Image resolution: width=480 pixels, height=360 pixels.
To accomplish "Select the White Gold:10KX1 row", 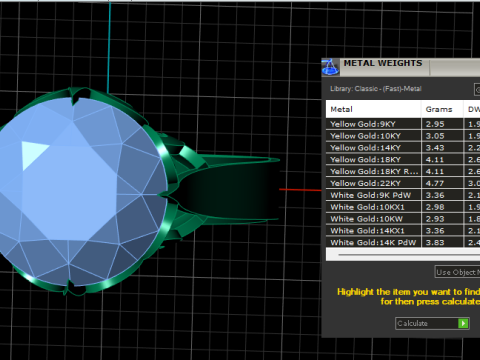I will click(403, 207).
